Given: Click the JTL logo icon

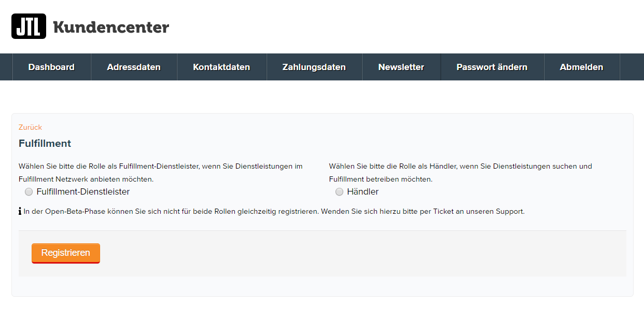Looking at the screenshot, I should 29,26.
